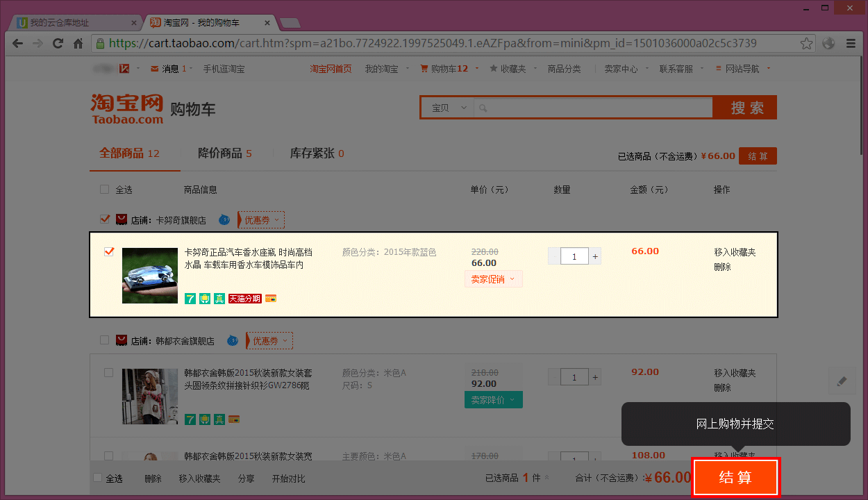
Task: Click the credit card icon under 卡努奇 perfume
Action: (x=271, y=299)
